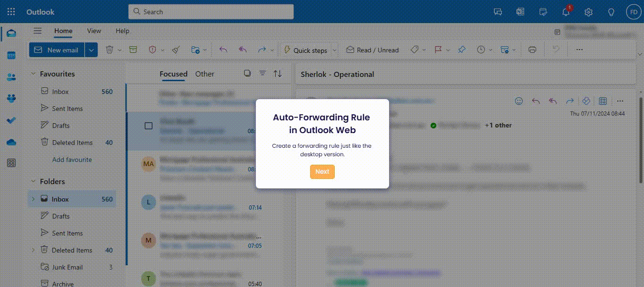Toggle the hamburger navigation pane button
Viewport: 644px width, 287px height.
(x=38, y=31)
